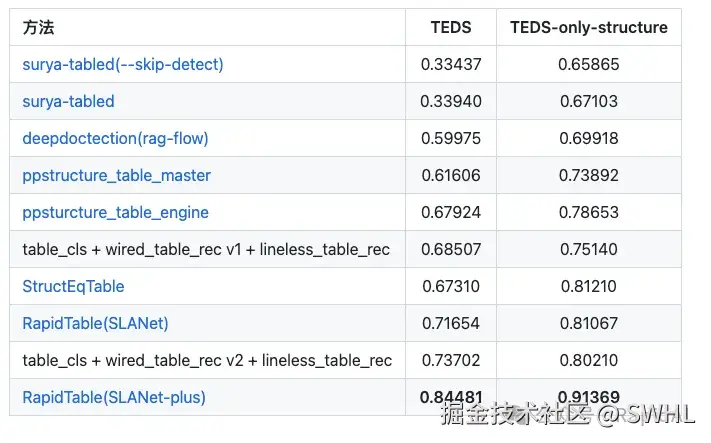
Task: Click the TEDS value 0.59975
Action: point(450,139)
